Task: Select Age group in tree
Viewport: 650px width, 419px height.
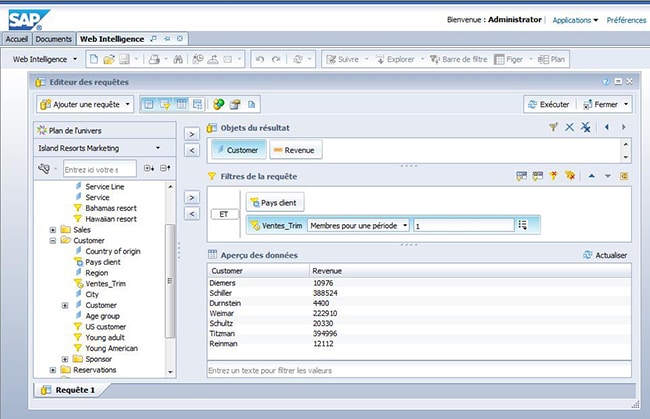Action: point(102,316)
